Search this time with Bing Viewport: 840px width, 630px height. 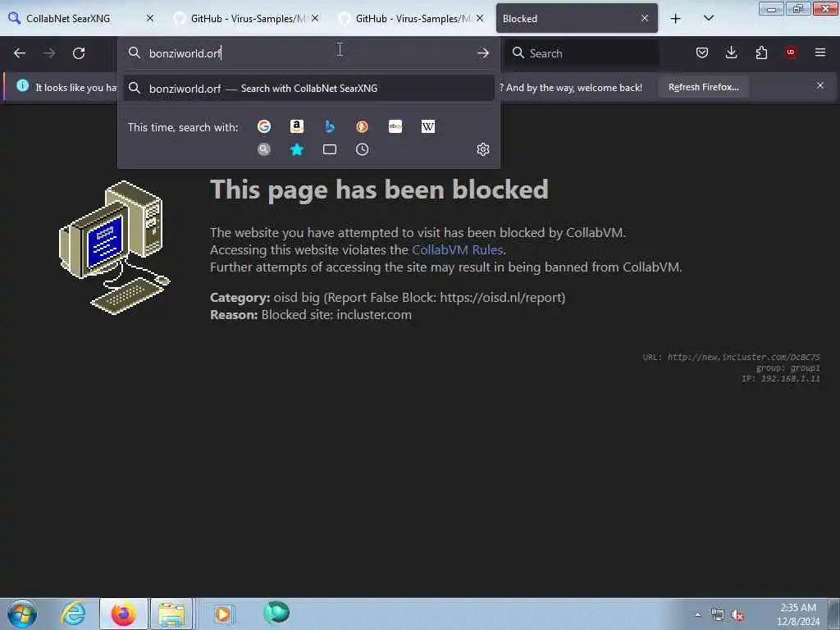pos(330,126)
